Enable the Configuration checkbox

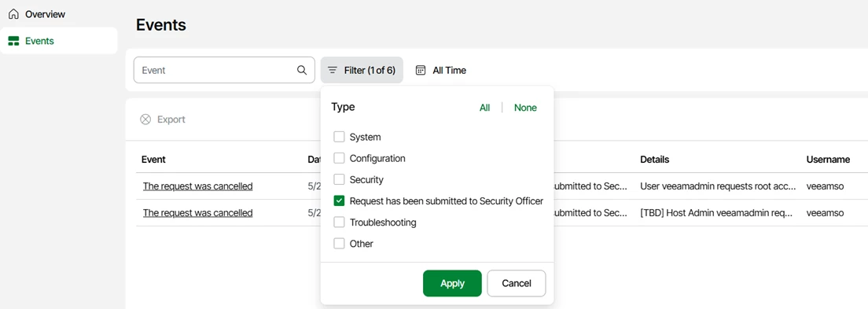339,158
